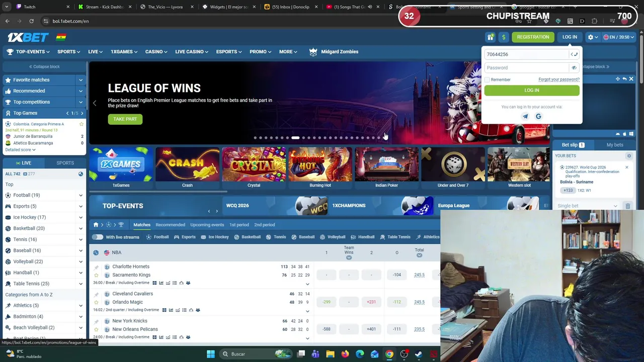The image size is (644, 362).
Task: Enable With live streams toggle
Action: 98,237
